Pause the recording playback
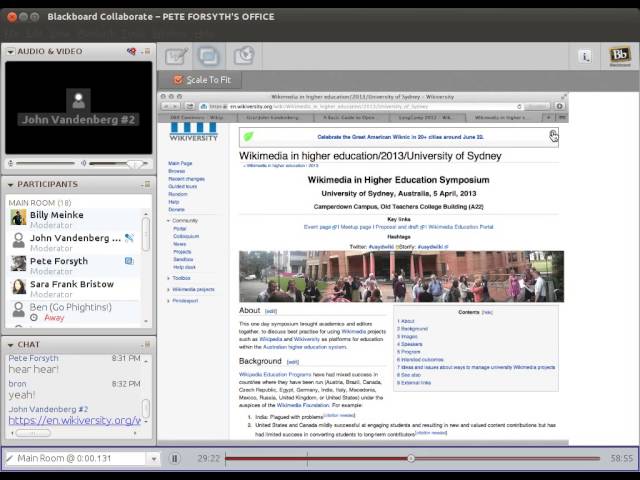This screenshot has width=640, height=480. (x=175, y=459)
